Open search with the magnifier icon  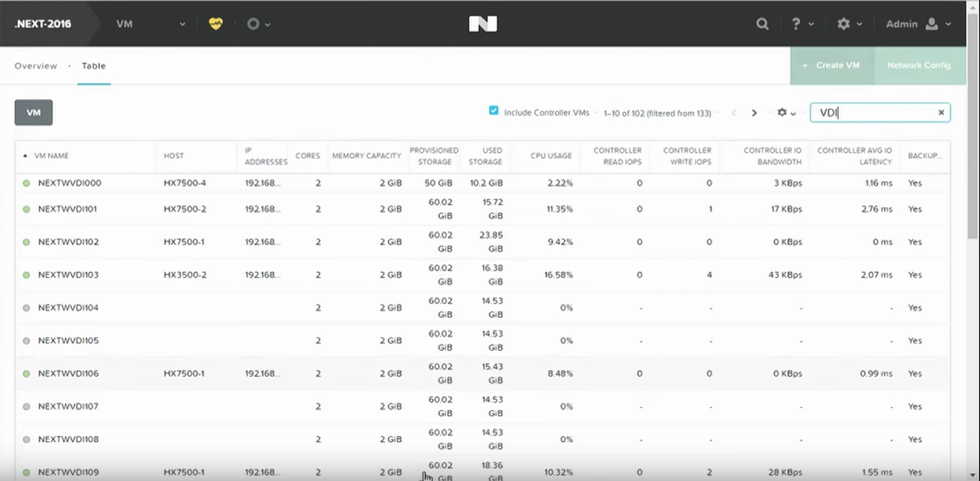click(762, 24)
